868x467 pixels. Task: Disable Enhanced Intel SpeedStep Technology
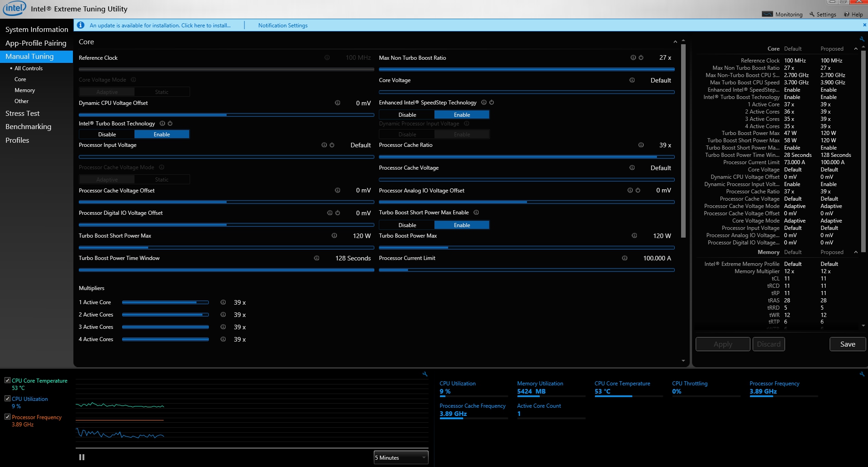point(407,115)
